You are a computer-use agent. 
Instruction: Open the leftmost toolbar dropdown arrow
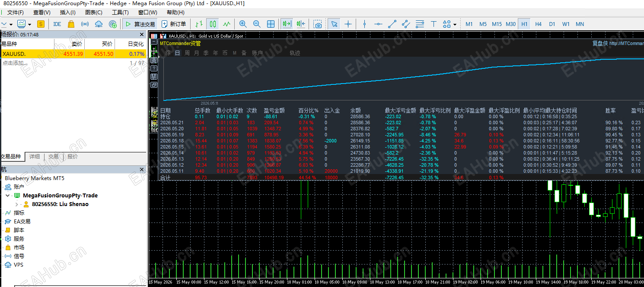[10, 24]
